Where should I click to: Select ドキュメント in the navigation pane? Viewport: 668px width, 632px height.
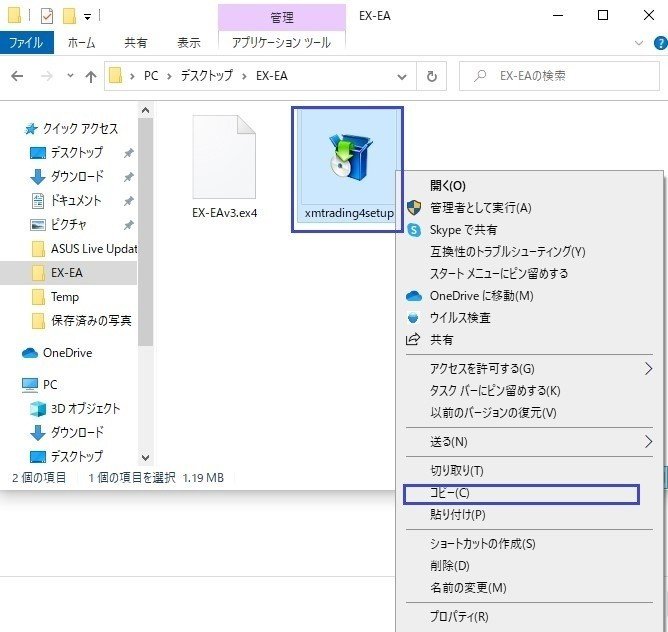pyautogui.click(x=76, y=200)
